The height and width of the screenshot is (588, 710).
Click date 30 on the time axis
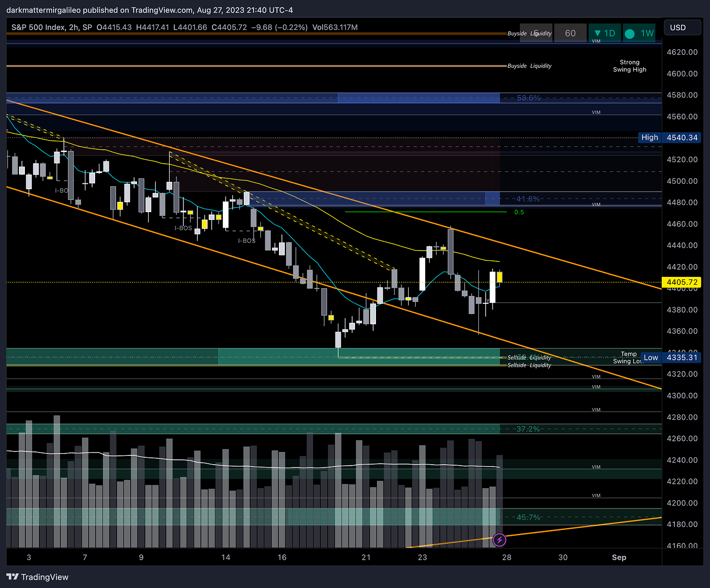point(563,557)
